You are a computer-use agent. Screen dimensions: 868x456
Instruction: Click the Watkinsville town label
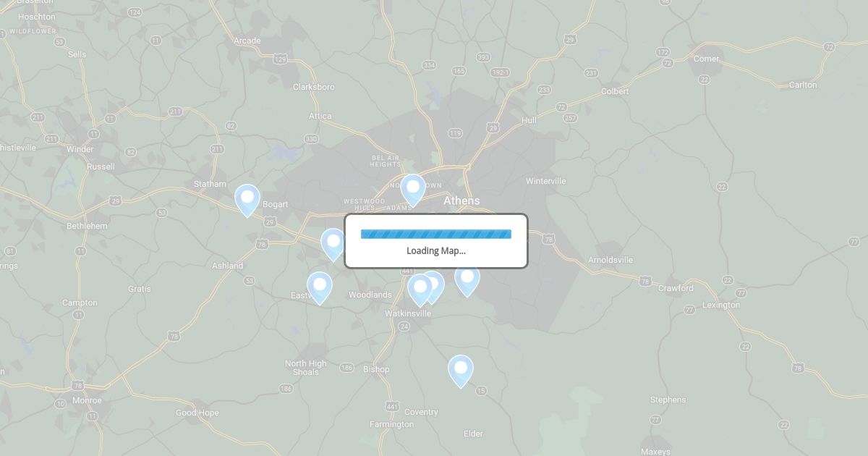click(408, 313)
